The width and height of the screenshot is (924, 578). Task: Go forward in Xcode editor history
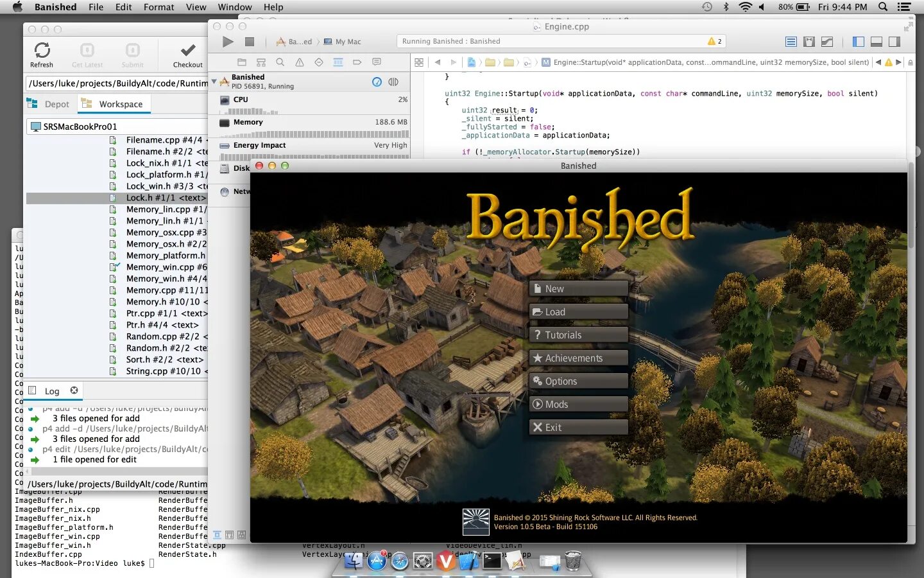[454, 62]
